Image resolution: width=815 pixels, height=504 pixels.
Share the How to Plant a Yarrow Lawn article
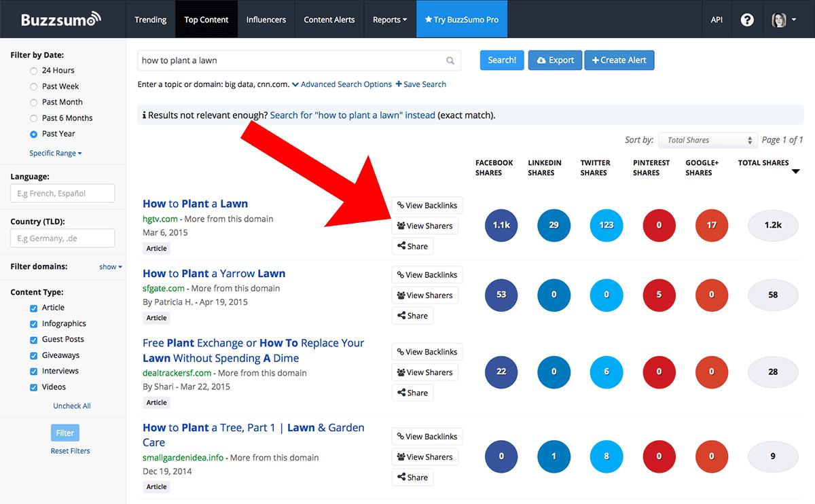(x=412, y=316)
